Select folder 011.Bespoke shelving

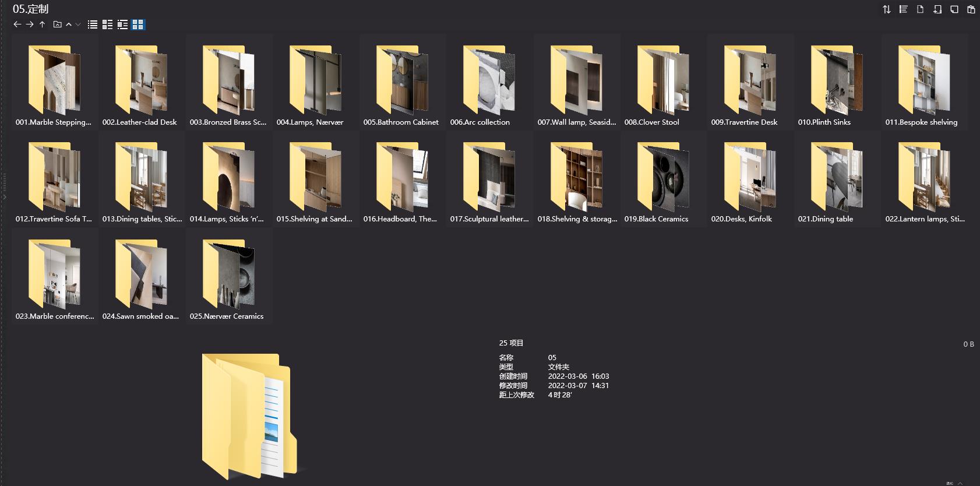tap(925, 82)
